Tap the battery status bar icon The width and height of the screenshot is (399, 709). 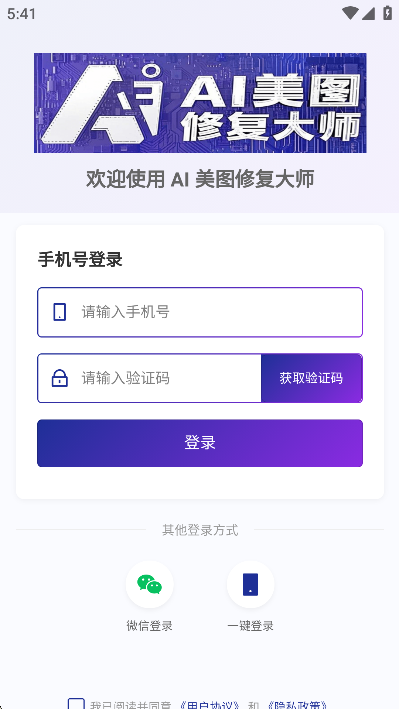(x=388, y=13)
